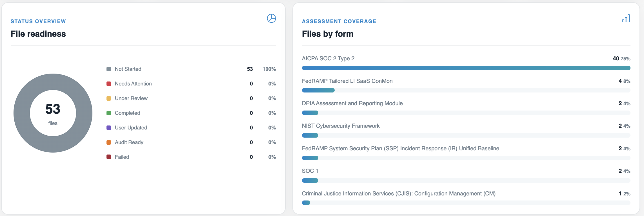Click the red Needs Attention legend swatch
Image resolution: width=644 pixels, height=216 pixels.
109,84
